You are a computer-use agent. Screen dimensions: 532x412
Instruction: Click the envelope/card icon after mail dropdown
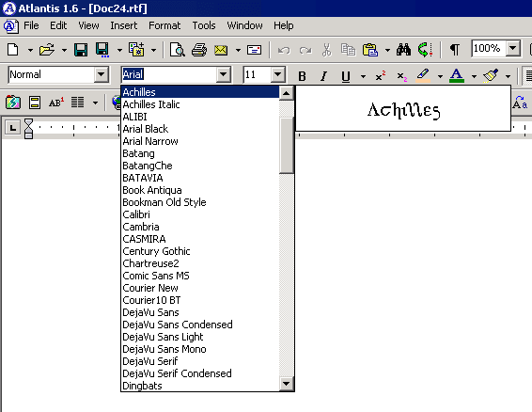click(x=254, y=50)
